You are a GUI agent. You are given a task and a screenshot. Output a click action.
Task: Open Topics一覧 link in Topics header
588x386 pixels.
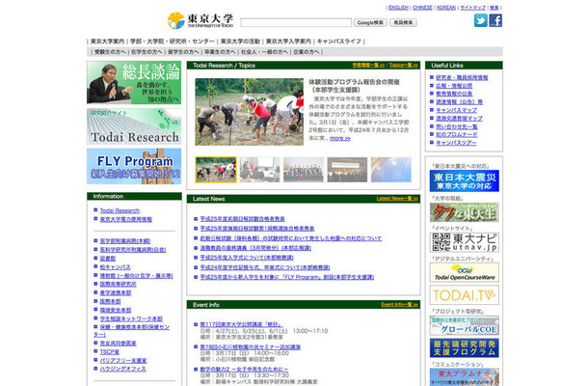pos(404,65)
